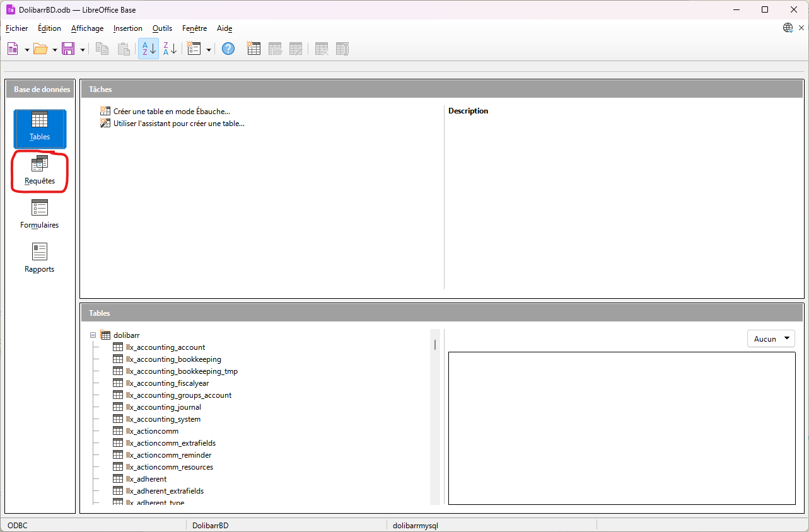Open the Requêtes section in sidebar
Screen dimensions: 809x532
[x=40, y=171]
